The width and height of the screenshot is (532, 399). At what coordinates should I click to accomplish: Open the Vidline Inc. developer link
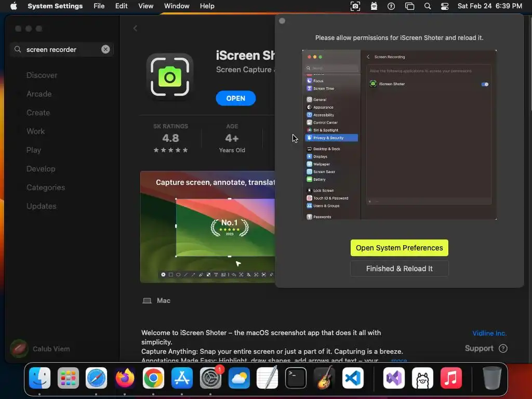[x=489, y=333]
